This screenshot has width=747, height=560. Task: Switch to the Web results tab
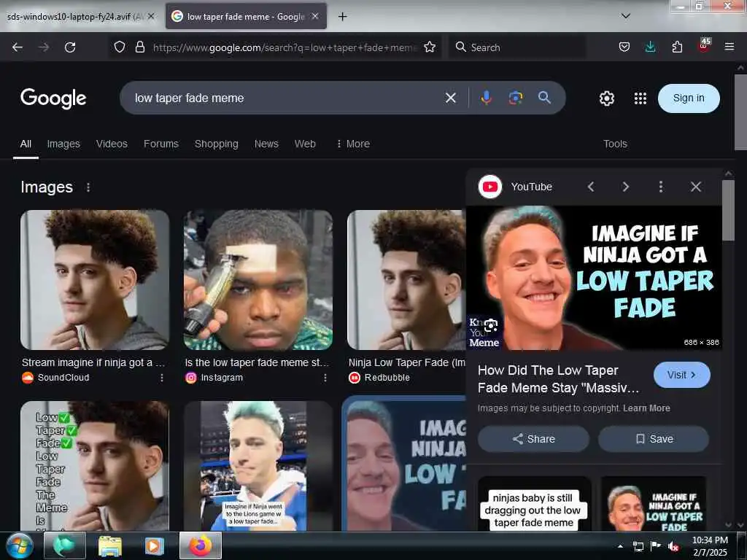point(305,144)
